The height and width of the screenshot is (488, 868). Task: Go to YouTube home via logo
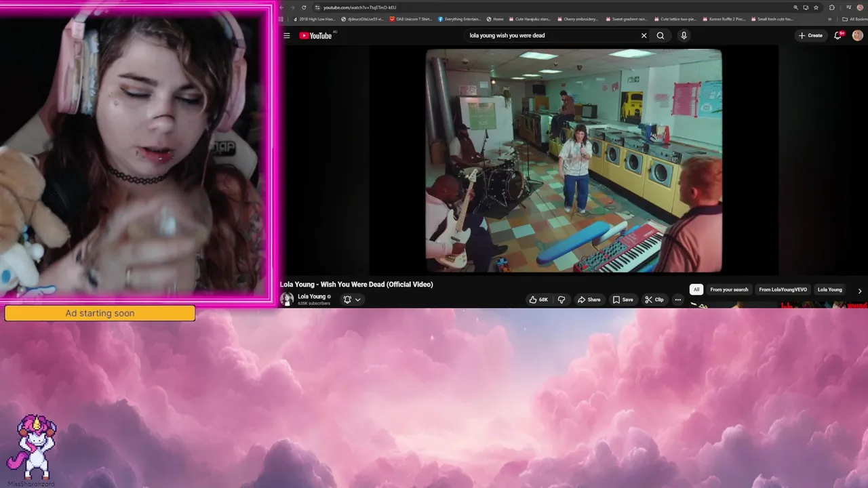coord(315,35)
